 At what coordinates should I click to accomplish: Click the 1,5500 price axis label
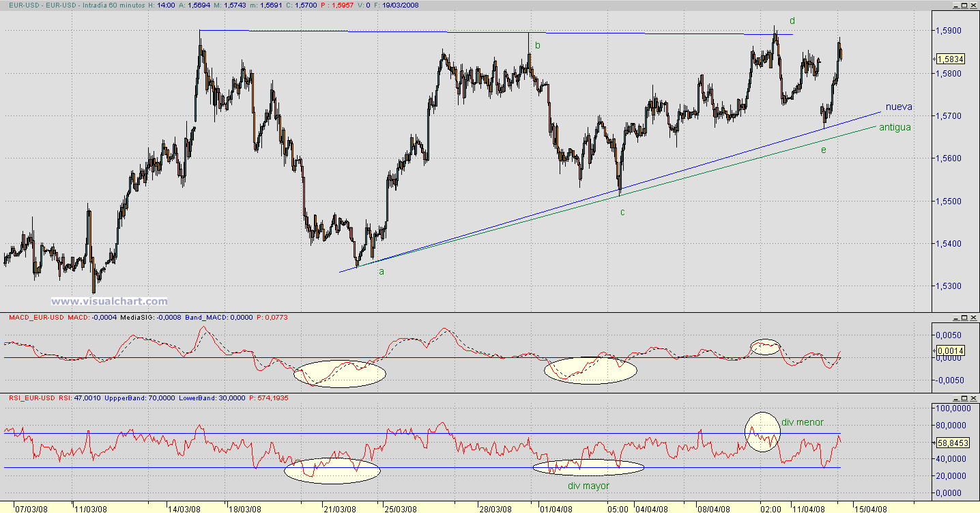(x=949, y=202)
